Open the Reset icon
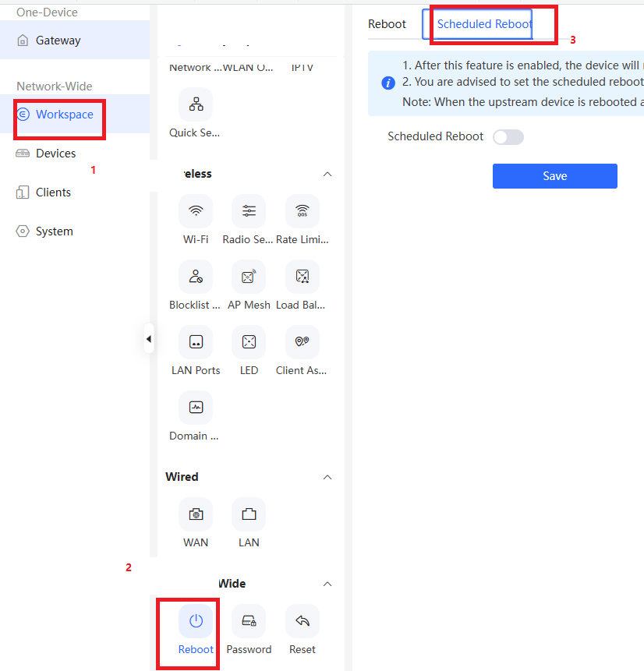This screenshot has height=671, width=644. click(303, 621)
